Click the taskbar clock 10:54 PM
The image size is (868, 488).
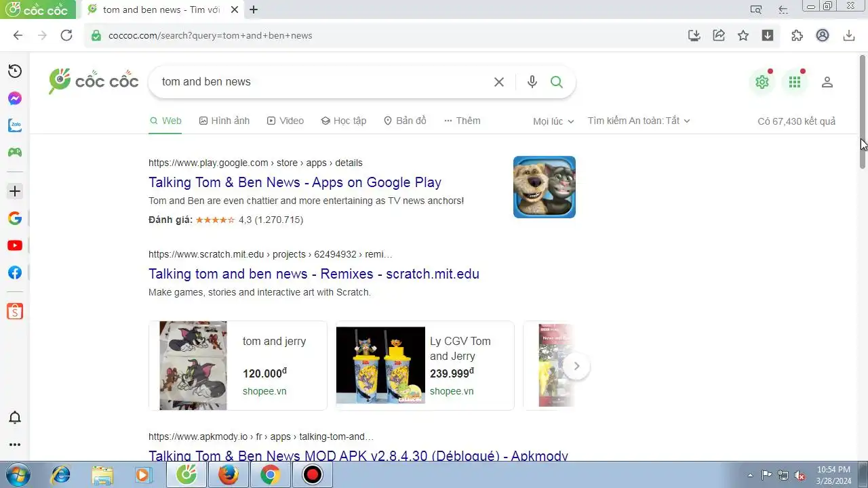pos(833,474)
